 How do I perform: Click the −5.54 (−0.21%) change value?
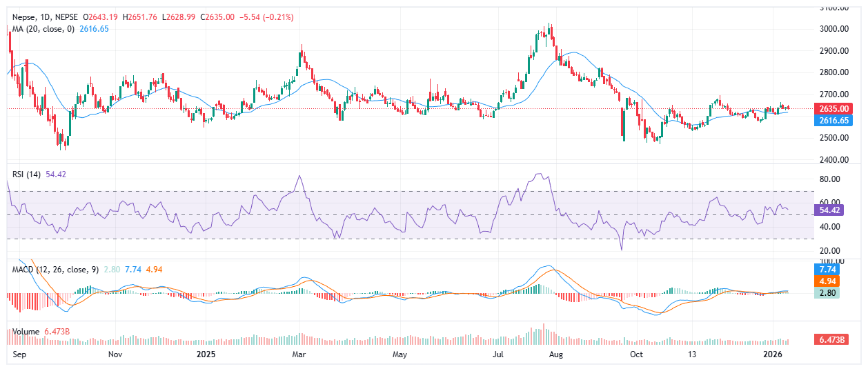pos(265,17)
